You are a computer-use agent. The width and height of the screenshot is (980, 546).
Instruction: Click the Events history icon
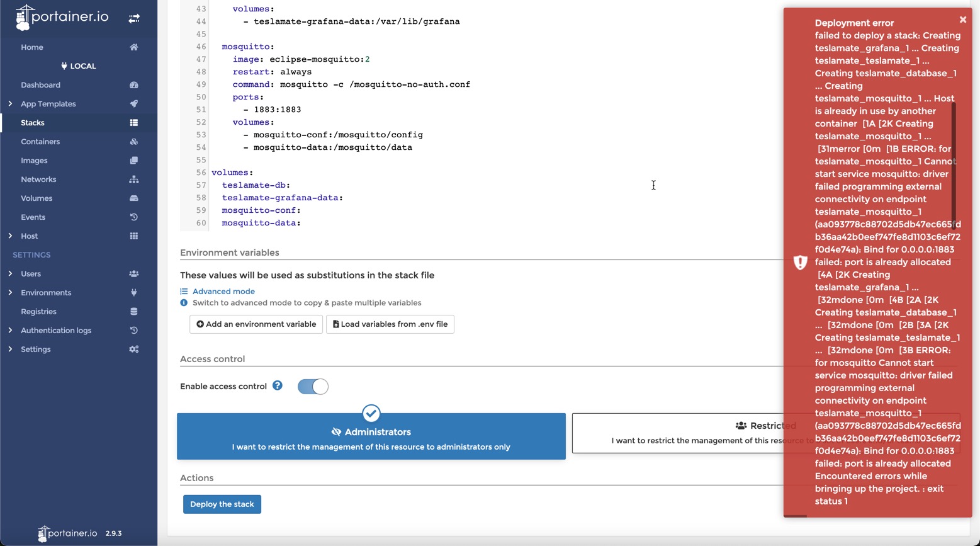134,217
